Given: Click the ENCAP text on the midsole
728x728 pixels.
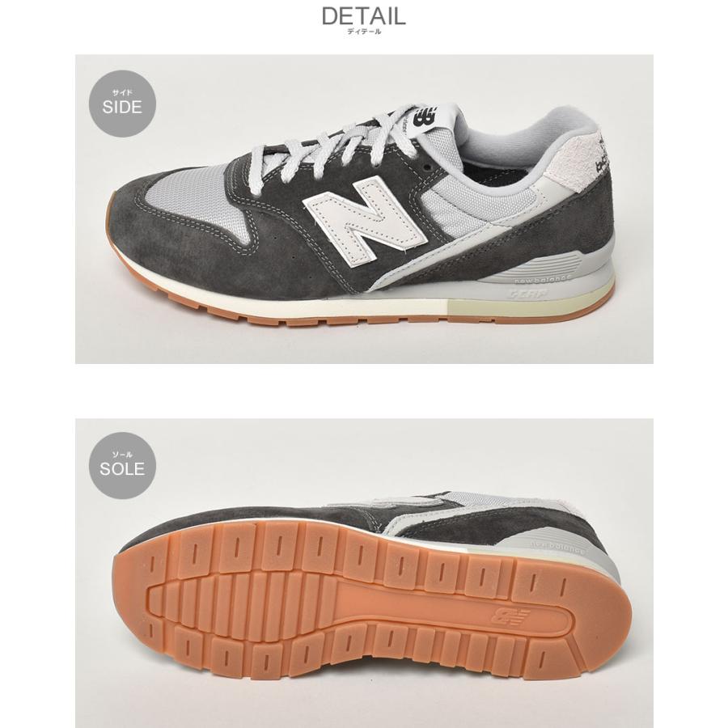Looking at the screenshot, I should (x=528, y=294).
